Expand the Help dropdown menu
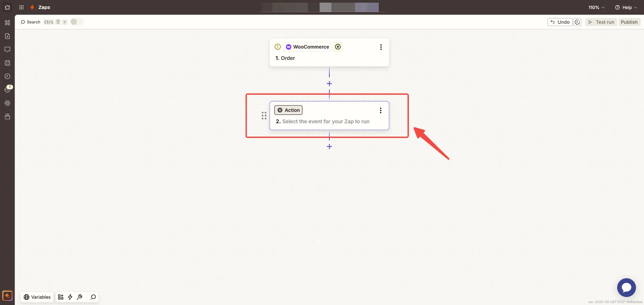The height and width of the screenshot is (305, 644). click(626, 7)
